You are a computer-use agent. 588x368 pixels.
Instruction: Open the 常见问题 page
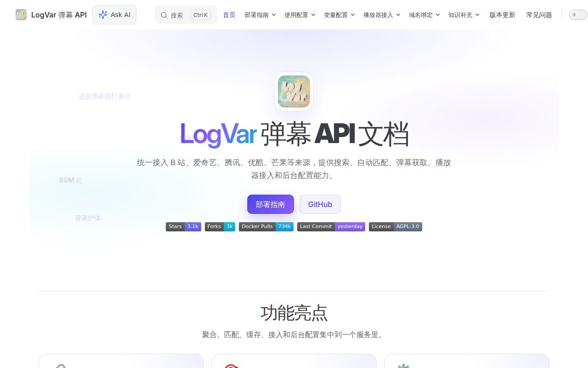[539, 15]
